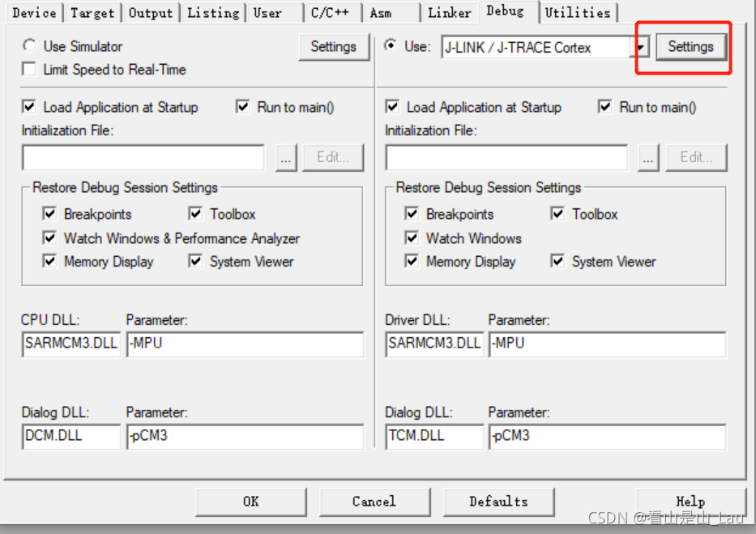The height and width of the screenshot is (534, 756).
Task: Switch to the Listing tab
Action: tap(213, 13)
